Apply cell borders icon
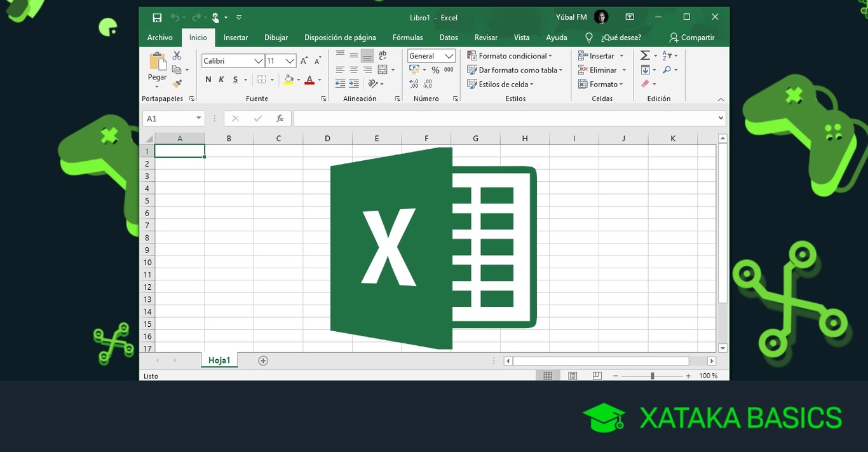Viewport: 868px width, 452px height. pyautogui.click(x=261, y=79)
